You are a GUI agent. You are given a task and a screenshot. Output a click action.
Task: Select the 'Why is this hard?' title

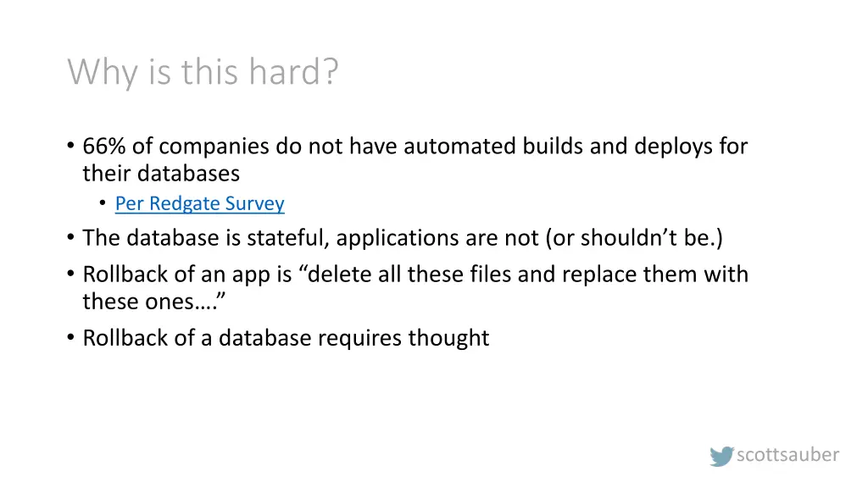[203, 72]
